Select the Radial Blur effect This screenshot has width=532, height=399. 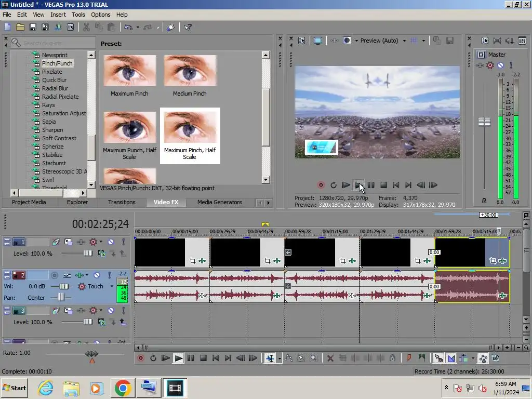click(x=55, y=88)
